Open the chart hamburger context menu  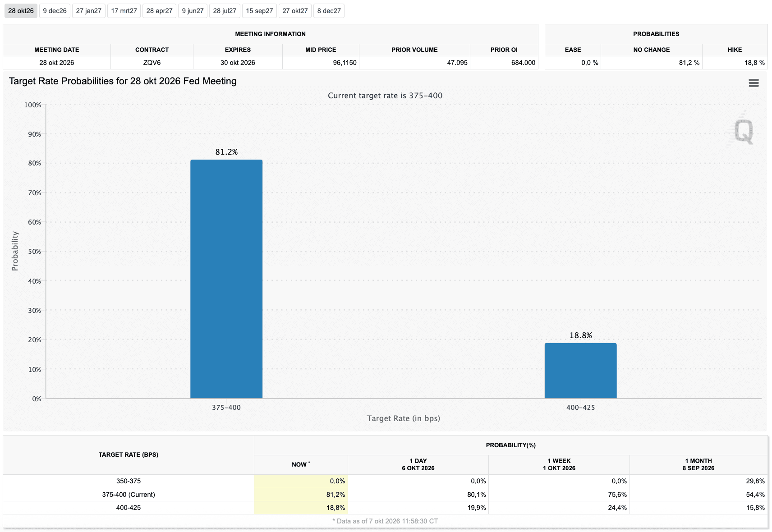click(x=754, y=83)
